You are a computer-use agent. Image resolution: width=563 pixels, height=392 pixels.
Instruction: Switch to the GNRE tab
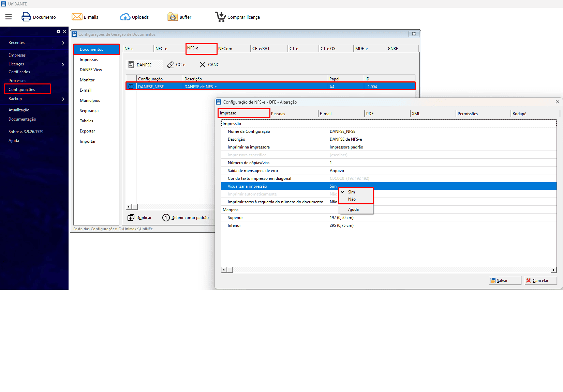402,49
